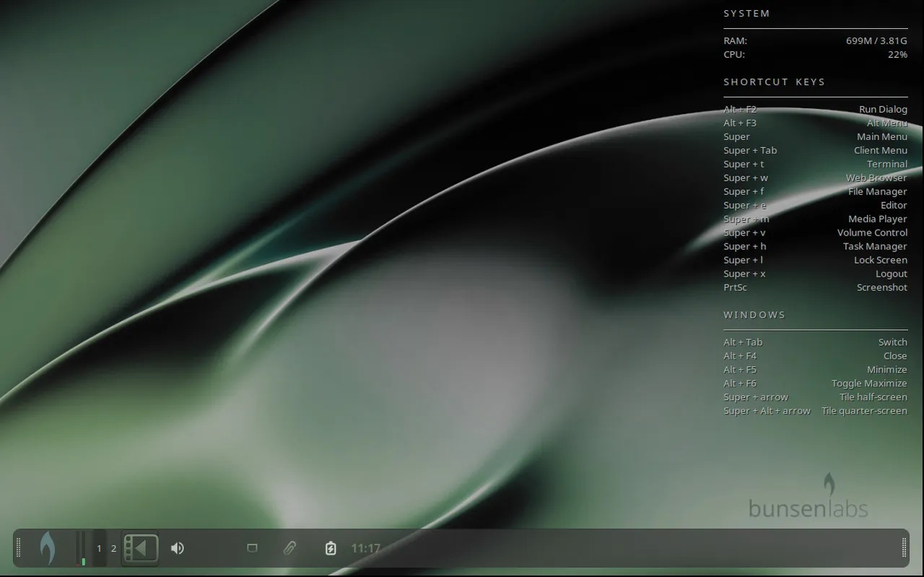Click the RAM usage value 699M / 3.81G
This screenshot has width=924, height=577.
876,41
